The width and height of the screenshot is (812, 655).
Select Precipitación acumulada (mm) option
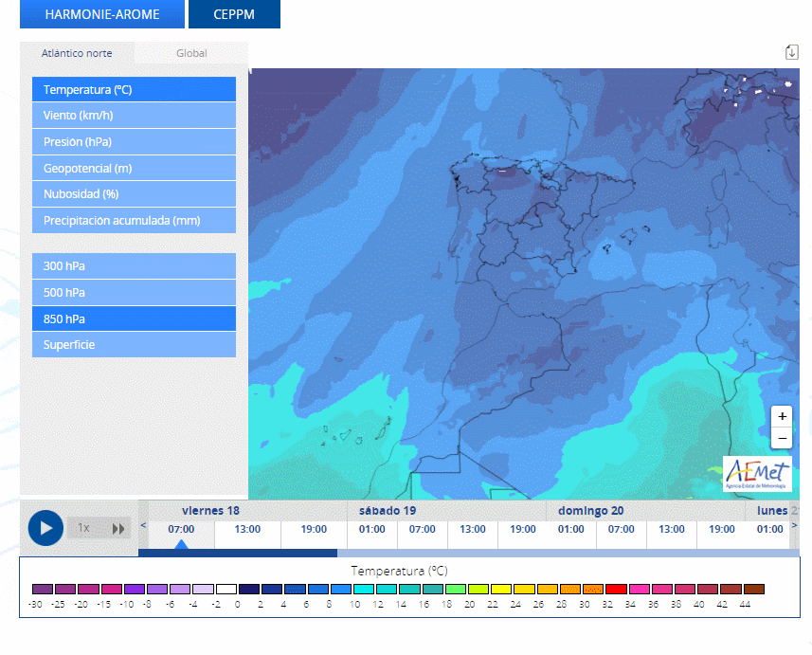pyautogui.click(x=134, y=221)
